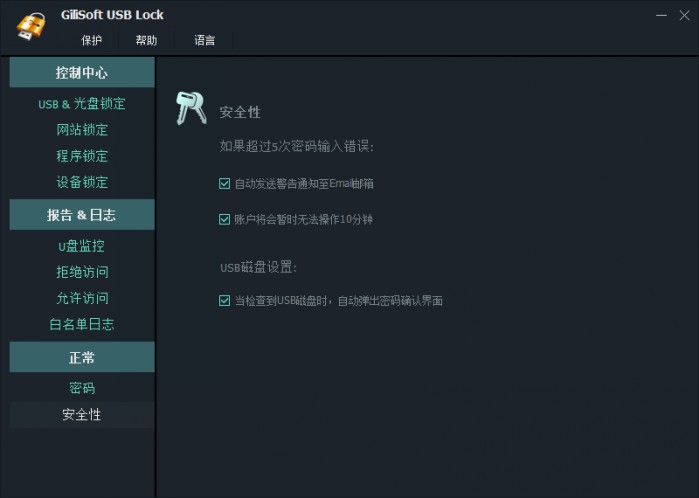View the U盘监控 report
The height and width of the screenshot is (498, 699).
(x=82, y=246)
